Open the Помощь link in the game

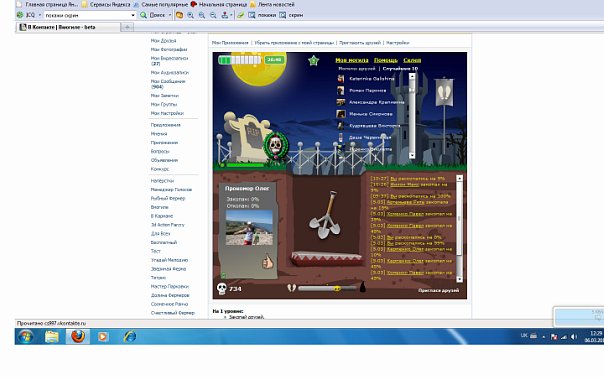pos(386,60)
